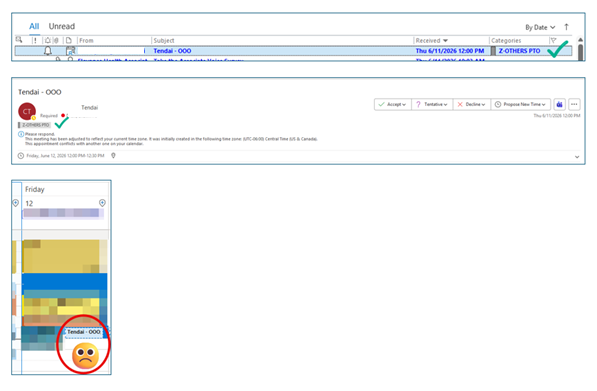This screenshot has height=391, width=597.
Task: Click the Z-OTHERS PTO category tag in reading pane
Action: click(34, 125)
